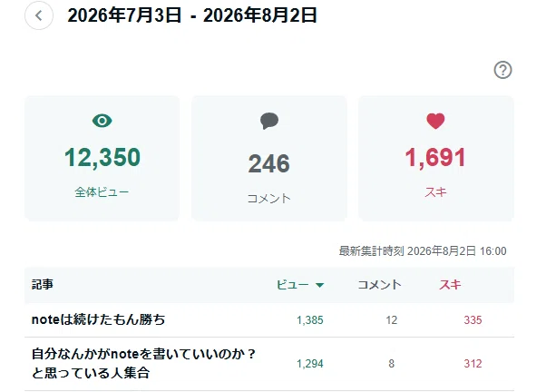This screenshot has width=546, height=392.
Task: Open the help question mark icon
Action: [502, 70]
